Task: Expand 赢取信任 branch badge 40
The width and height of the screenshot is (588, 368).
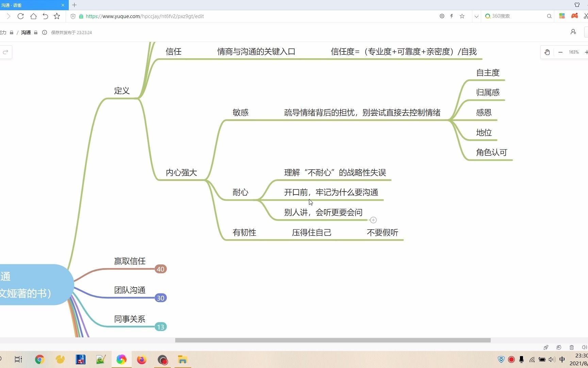Action: coord(160,269)
